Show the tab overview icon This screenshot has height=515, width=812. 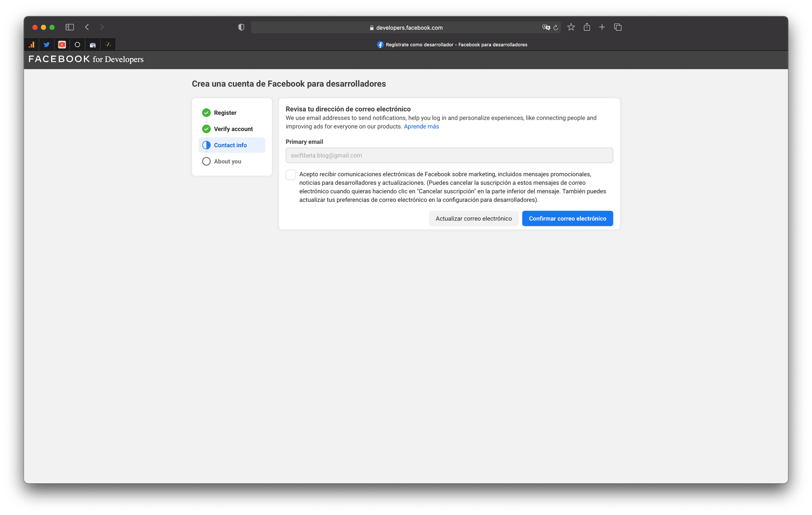[618, 27]
